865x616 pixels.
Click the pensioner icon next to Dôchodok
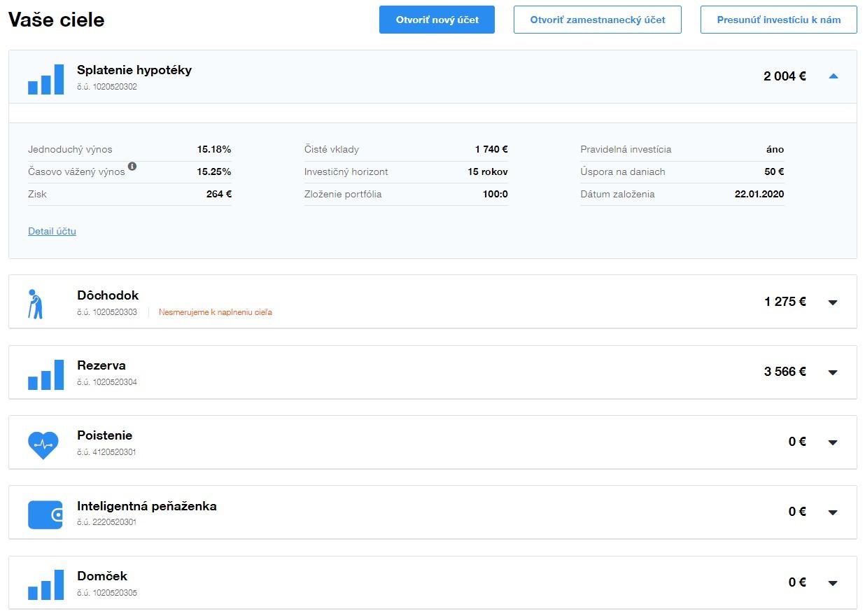coord(36,304)
